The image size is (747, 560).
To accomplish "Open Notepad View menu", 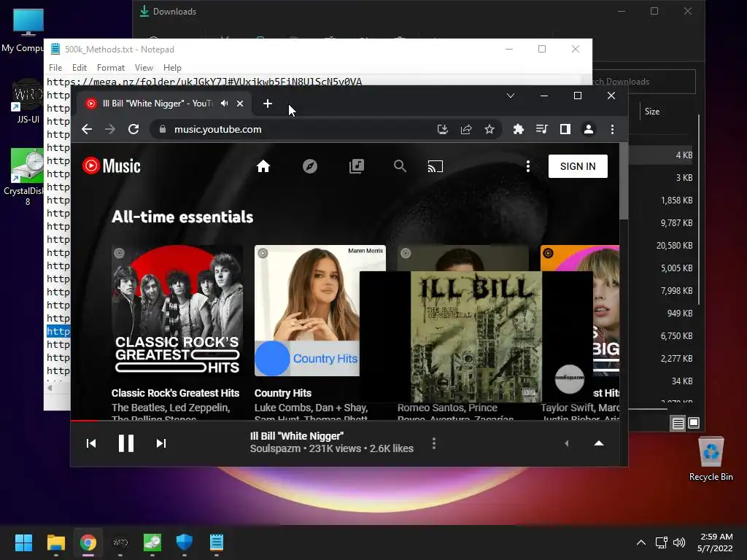I will click(x=144, y=68).
